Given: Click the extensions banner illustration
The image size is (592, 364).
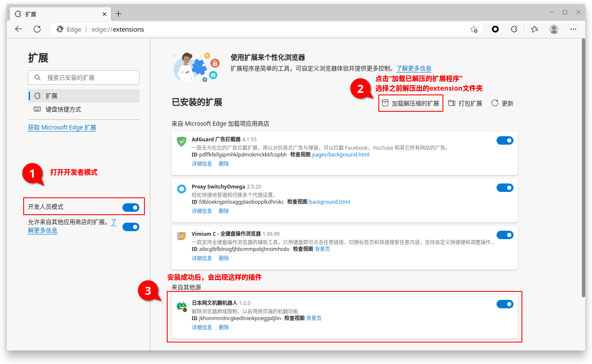Looking at the screenshot, I should point(196,67).
